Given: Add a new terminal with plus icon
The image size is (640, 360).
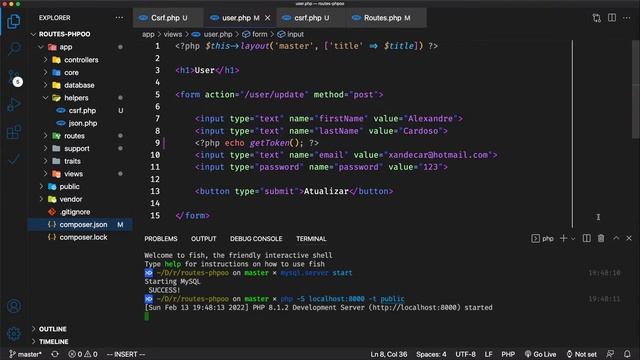Looking at the screenshot, I should (563, 238).
